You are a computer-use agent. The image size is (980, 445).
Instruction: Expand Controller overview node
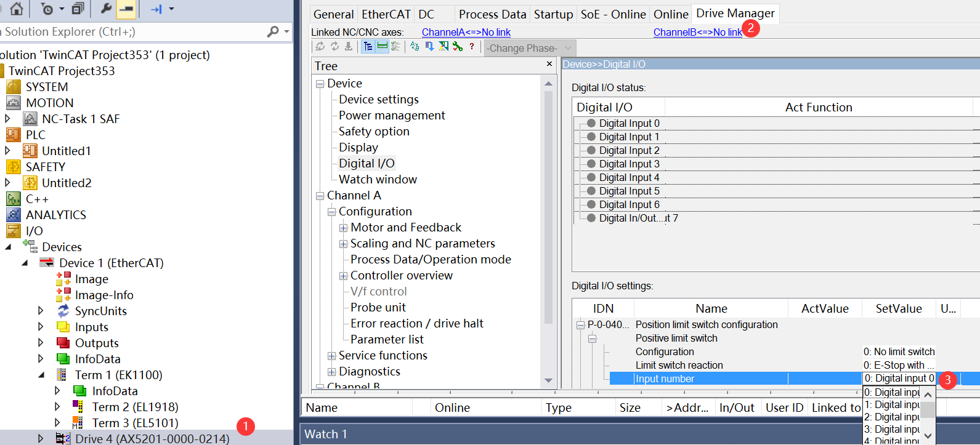[x=344, y=276]
